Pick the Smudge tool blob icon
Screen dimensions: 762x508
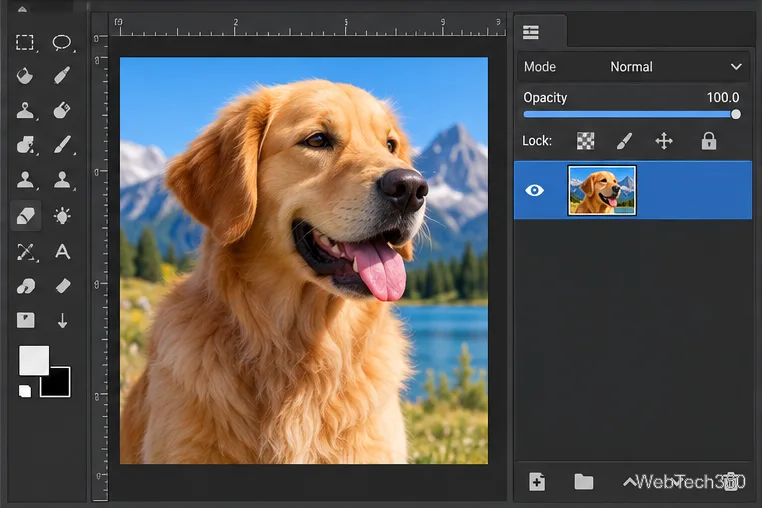pyautogui.click(x=25, y=286)
